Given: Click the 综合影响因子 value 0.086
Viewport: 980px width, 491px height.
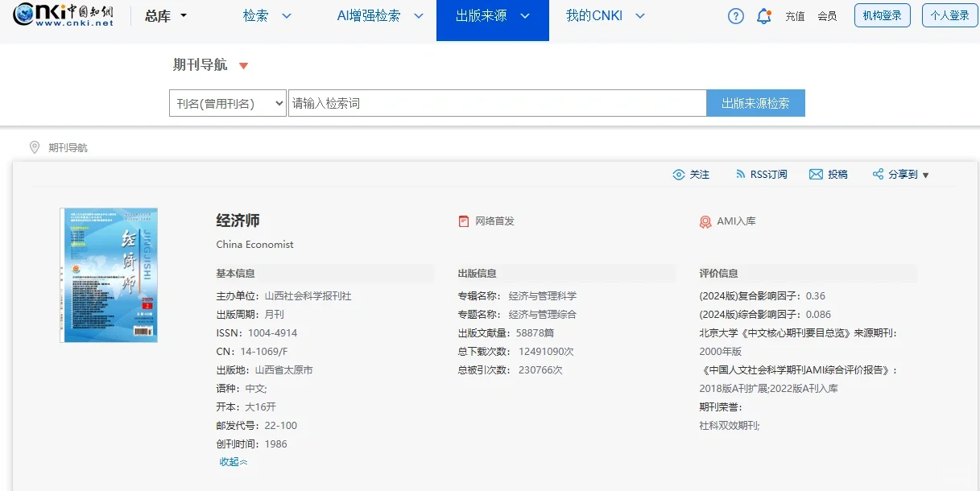Looking at the screenshot, I should click(818, 315).
